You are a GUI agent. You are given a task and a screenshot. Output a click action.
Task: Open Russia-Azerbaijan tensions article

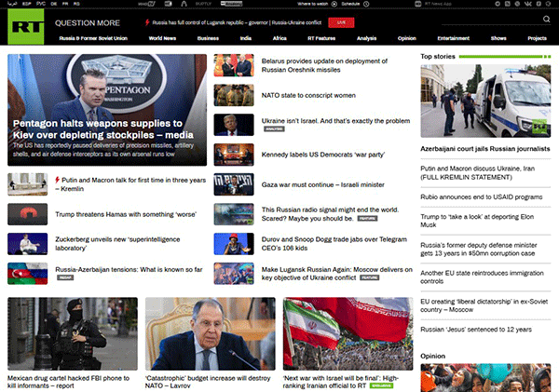(129, 269)
